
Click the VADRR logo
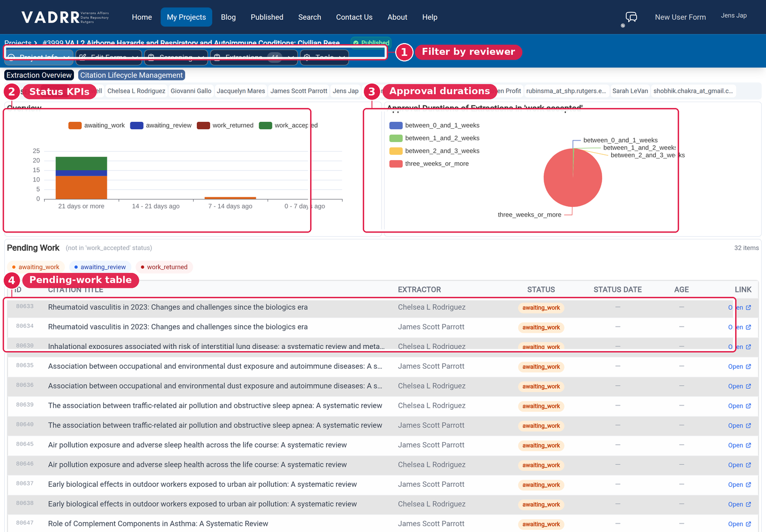[x=65, y=17]
